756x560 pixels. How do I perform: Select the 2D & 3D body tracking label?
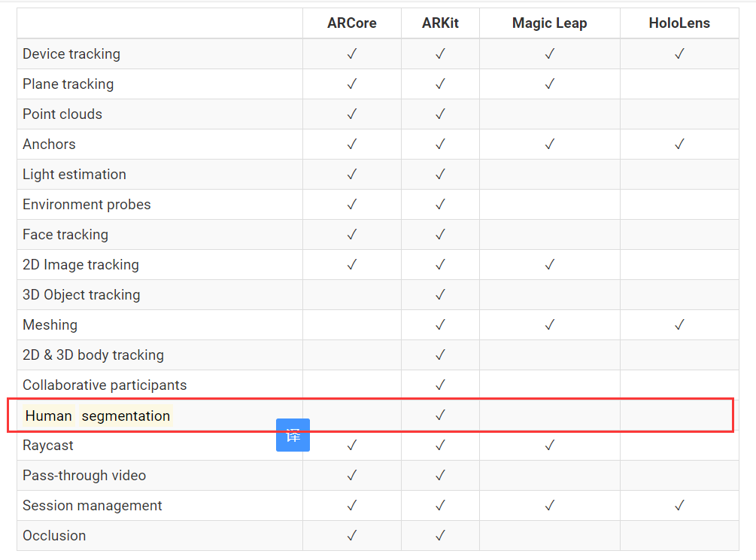coord(92,355)
